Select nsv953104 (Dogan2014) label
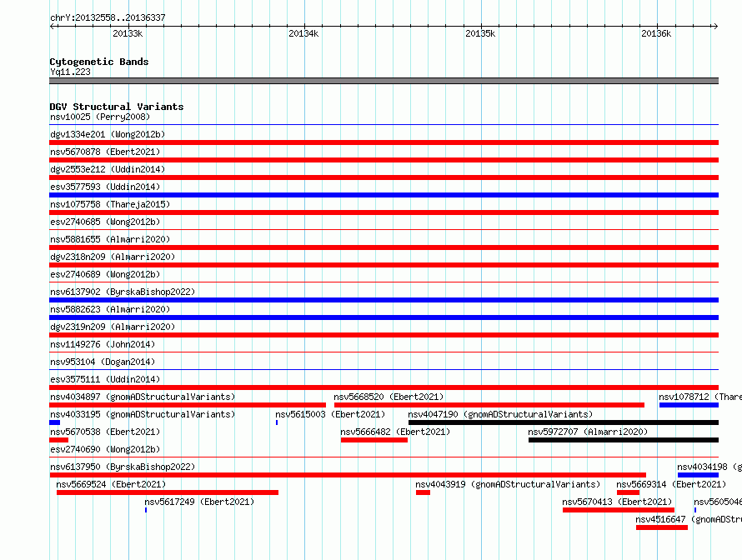The image size is (742, 560). (103, 362)
